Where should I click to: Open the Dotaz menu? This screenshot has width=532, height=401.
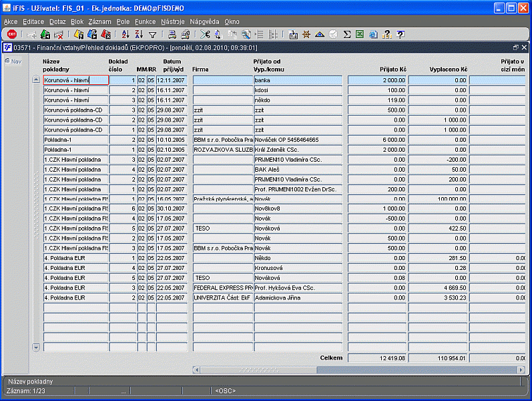tap(57, 22)
